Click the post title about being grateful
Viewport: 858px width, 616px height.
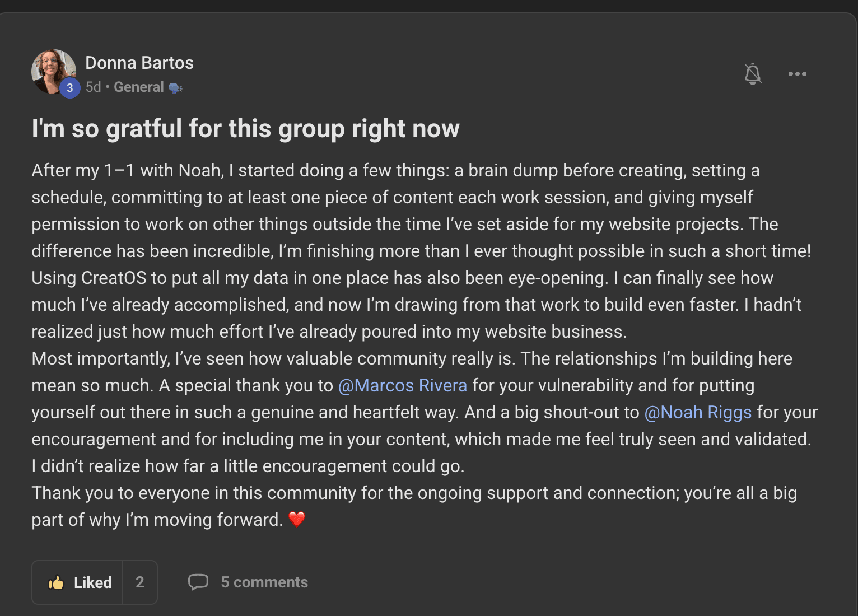[x=245, y=129]
